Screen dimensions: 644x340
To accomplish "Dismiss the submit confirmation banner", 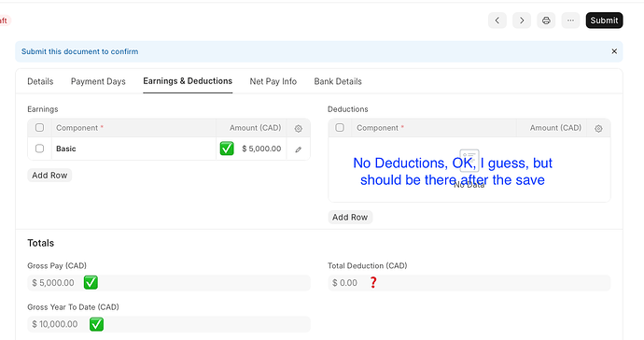I will (x=614, y=51).
